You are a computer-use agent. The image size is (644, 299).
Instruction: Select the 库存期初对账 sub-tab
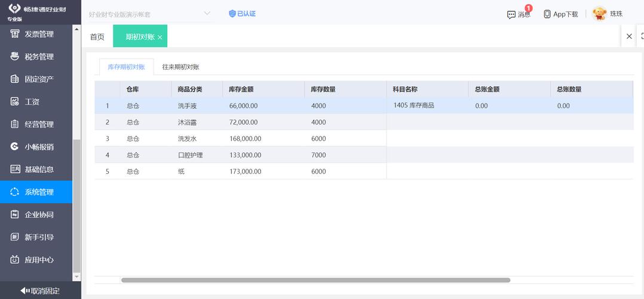(127, 67)
